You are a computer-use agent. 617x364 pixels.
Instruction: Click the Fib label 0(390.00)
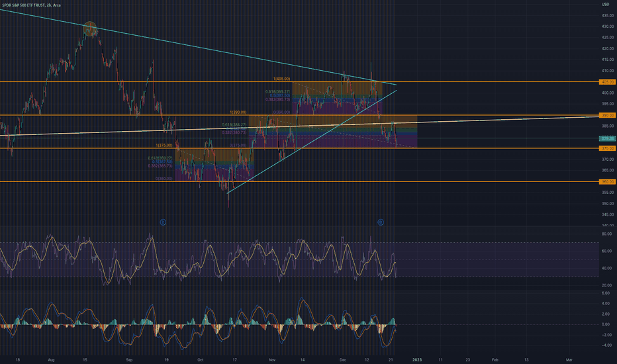pos(282,113)
